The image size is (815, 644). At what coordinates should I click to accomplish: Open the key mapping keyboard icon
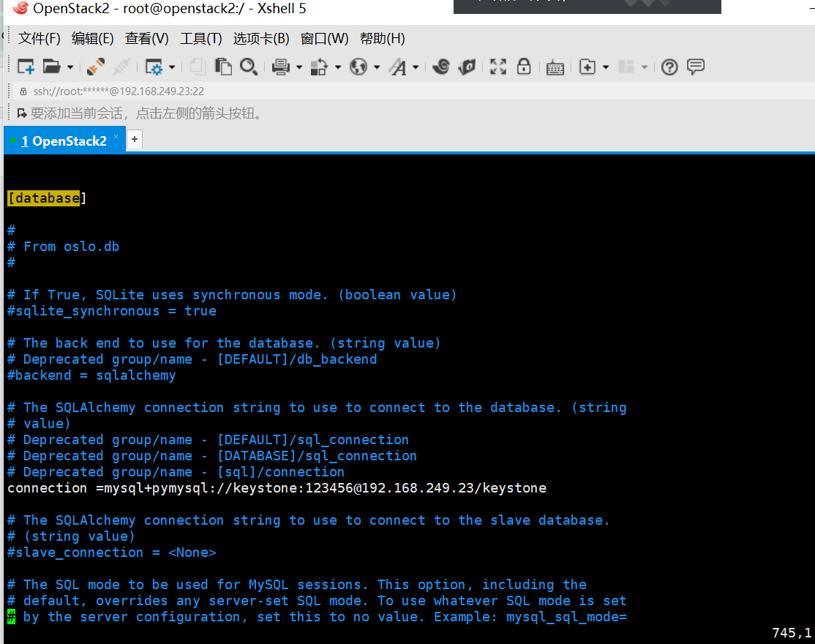[555, 67]
